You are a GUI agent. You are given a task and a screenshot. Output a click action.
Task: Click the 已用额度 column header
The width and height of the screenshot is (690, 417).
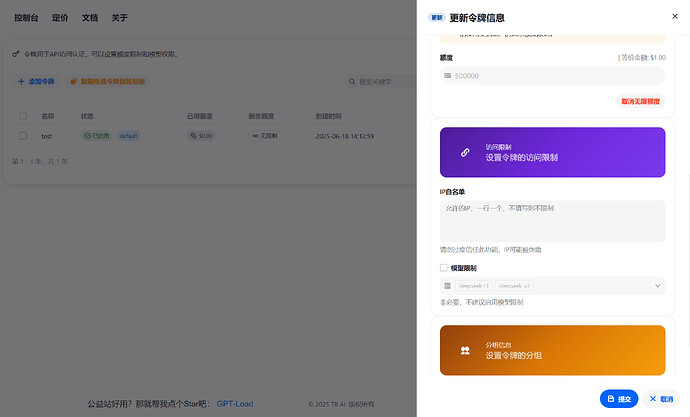pos(200,116)
